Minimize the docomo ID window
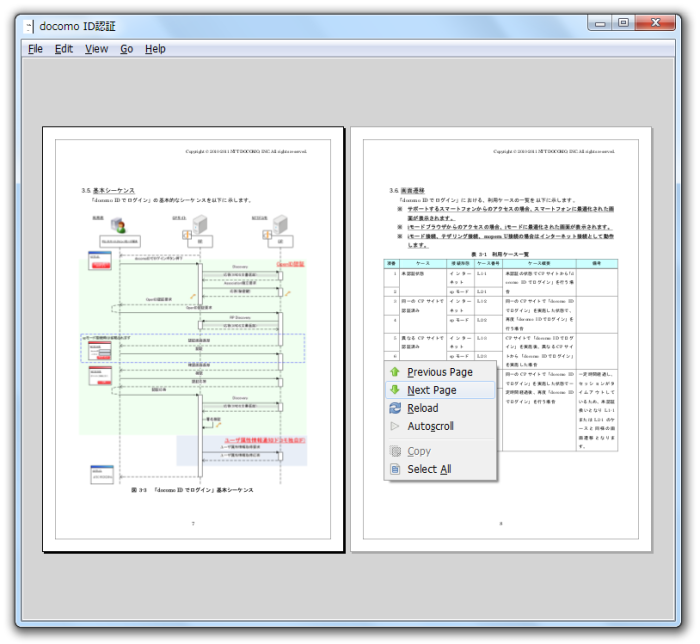This screenshot has height=644, width=700. (600, 23)
